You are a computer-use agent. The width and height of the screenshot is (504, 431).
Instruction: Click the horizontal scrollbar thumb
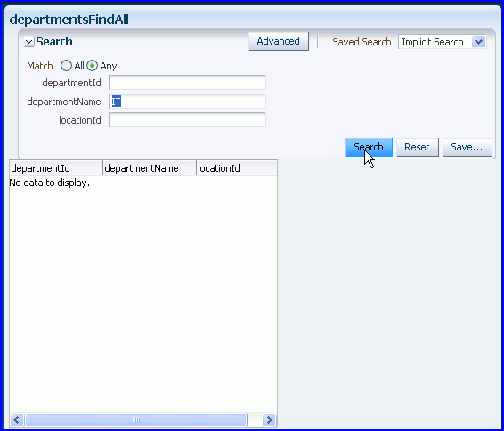[x=136, y=419]
